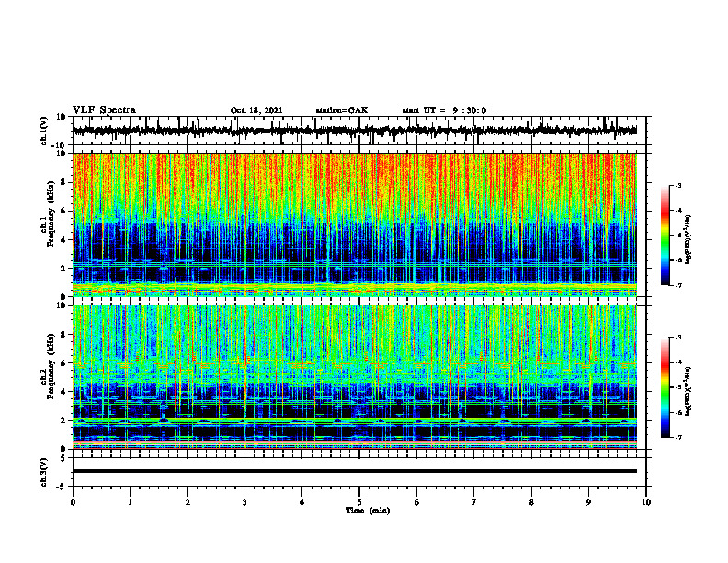
Task: Click the thick black ch.3 voltage line
Action: click(x=354, y=471)
